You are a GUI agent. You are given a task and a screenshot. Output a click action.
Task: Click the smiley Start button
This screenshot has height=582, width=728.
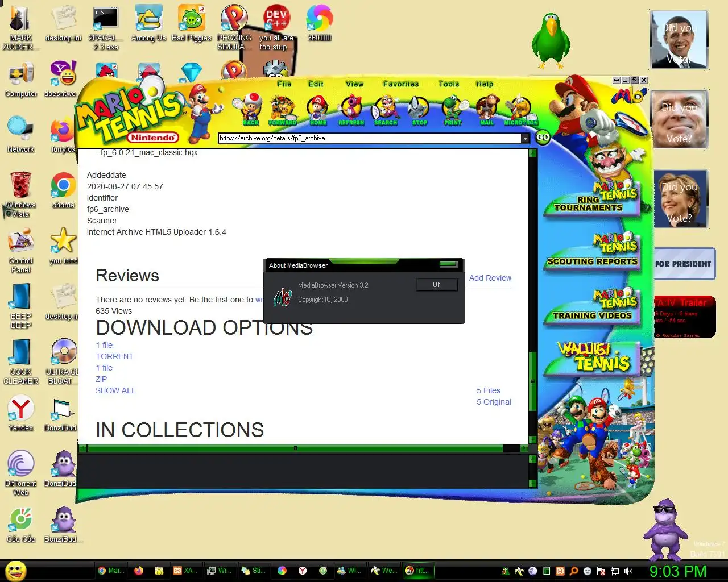coord(16,571)
